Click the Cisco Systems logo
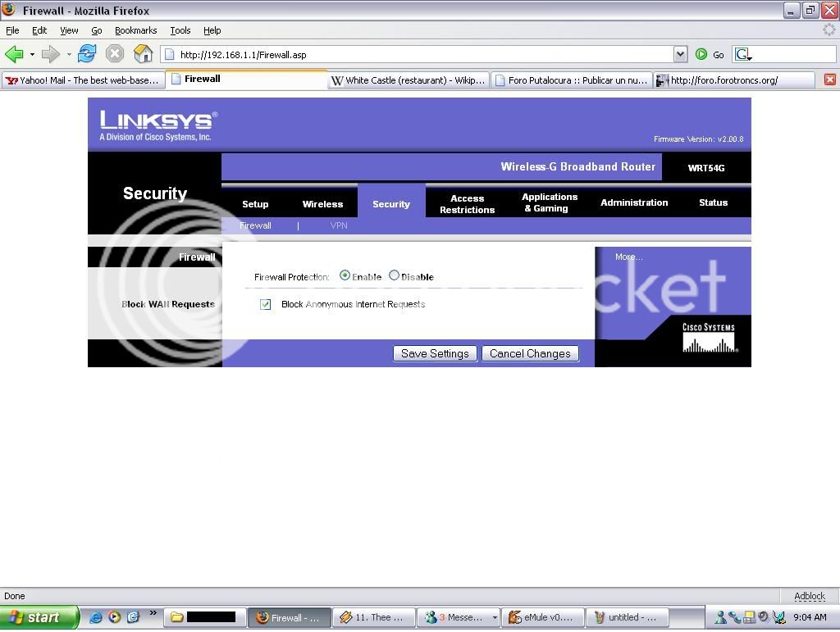 pos(708,337)
